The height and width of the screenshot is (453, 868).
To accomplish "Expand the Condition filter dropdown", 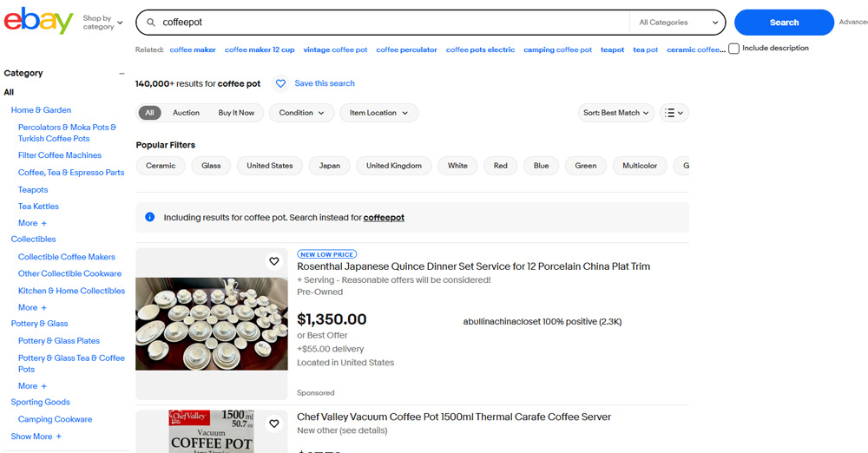I will [x=302, y=113].
